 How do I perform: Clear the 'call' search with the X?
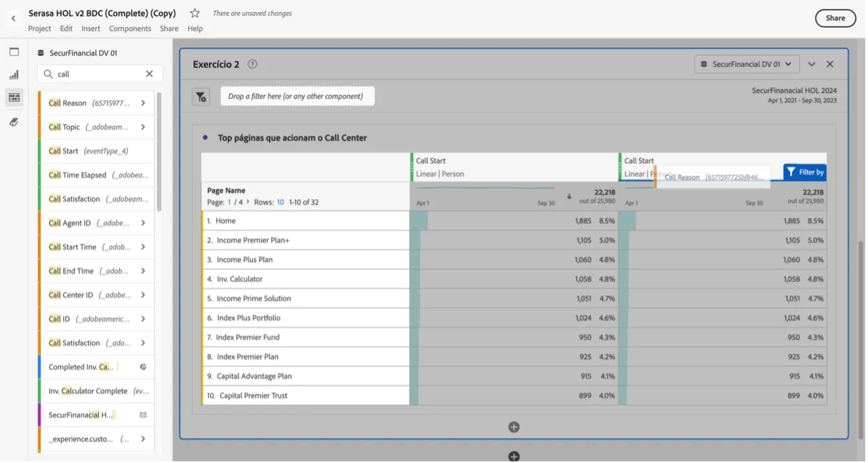[149, 74]
